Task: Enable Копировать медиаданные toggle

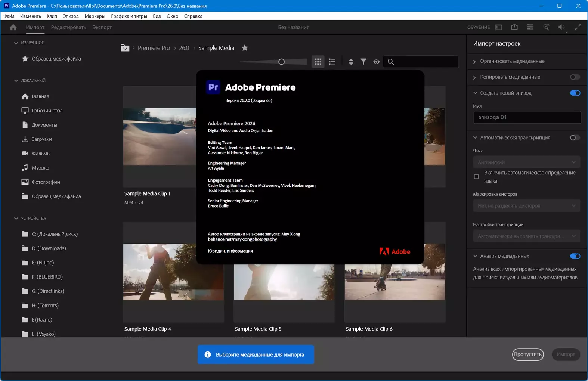Action: click(575, 77)
